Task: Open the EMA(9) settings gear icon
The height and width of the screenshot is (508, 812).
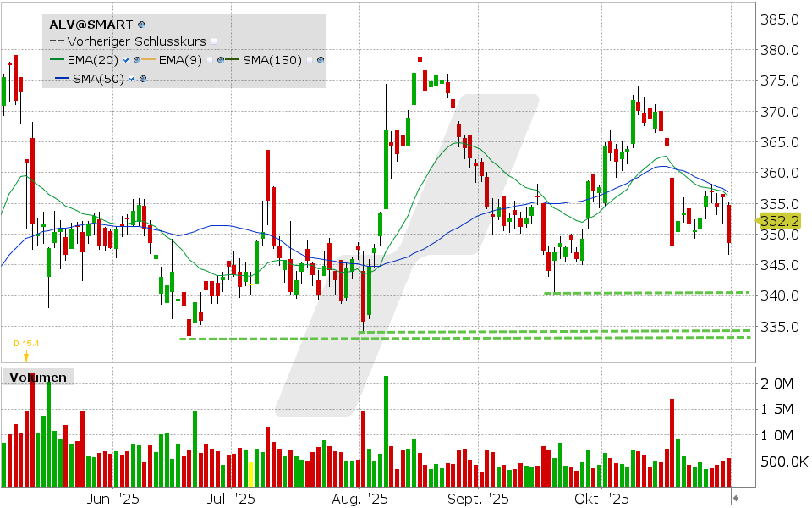Action: pyautogui.click(x=220, y=59)
